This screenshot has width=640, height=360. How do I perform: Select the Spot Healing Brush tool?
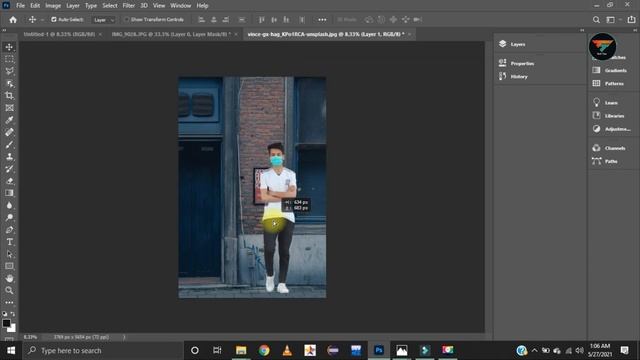tap(9, 132)
